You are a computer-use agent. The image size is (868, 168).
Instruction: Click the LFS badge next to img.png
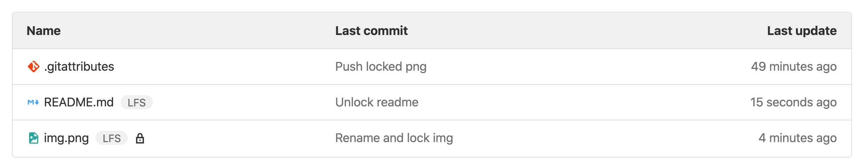[x=112, y=138]
